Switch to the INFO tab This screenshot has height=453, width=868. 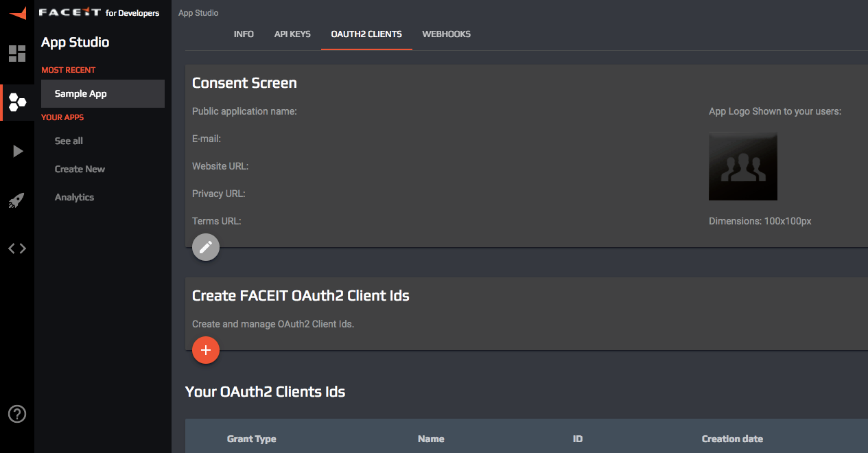(x=244, y=34)
